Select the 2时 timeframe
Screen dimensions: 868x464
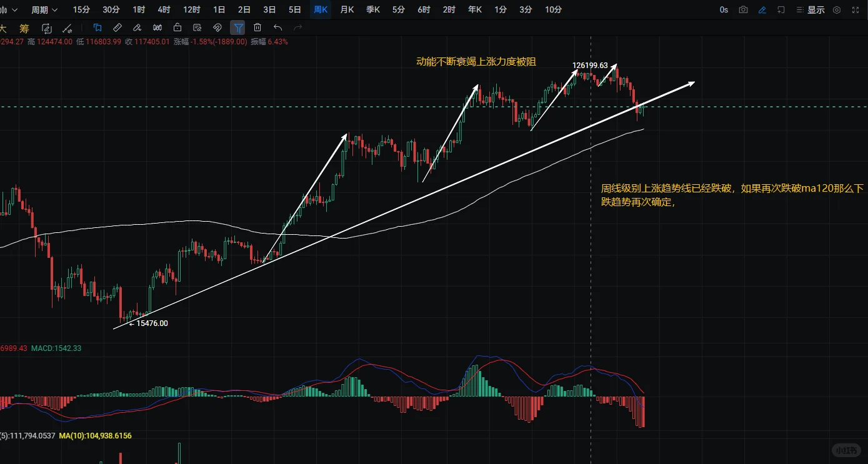point(449,9)
